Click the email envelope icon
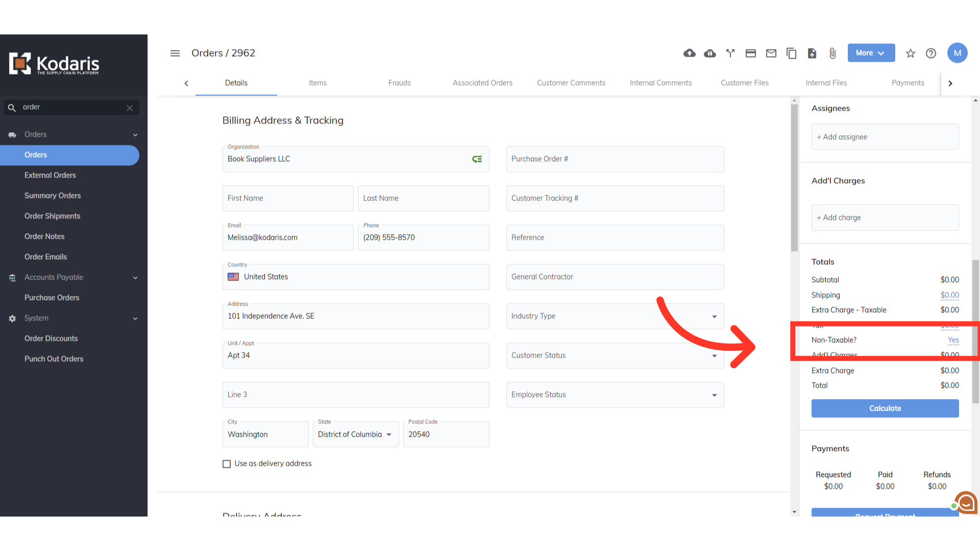 (x=771, y=53)
